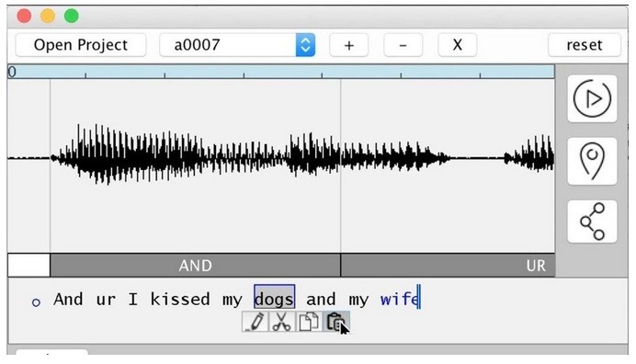This screenshot has height=364, width=636.
Task: Select the AND segment label bar
Action: click(195, 266)
